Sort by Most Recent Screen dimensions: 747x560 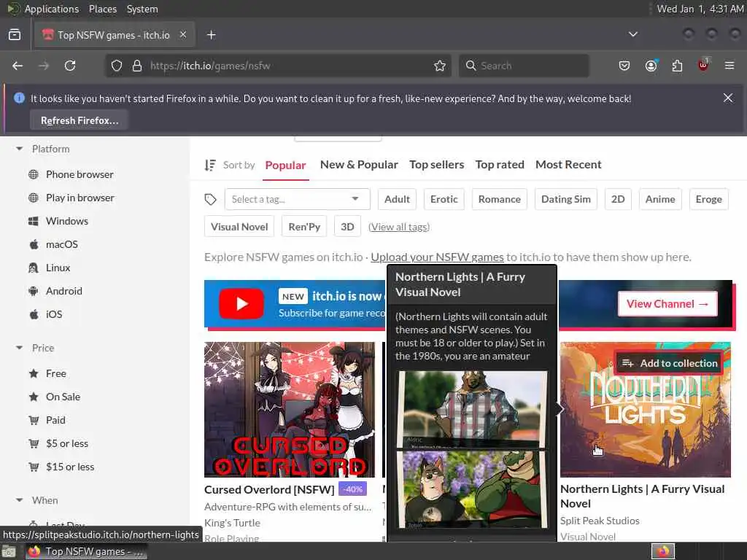(x=568, y=164)
